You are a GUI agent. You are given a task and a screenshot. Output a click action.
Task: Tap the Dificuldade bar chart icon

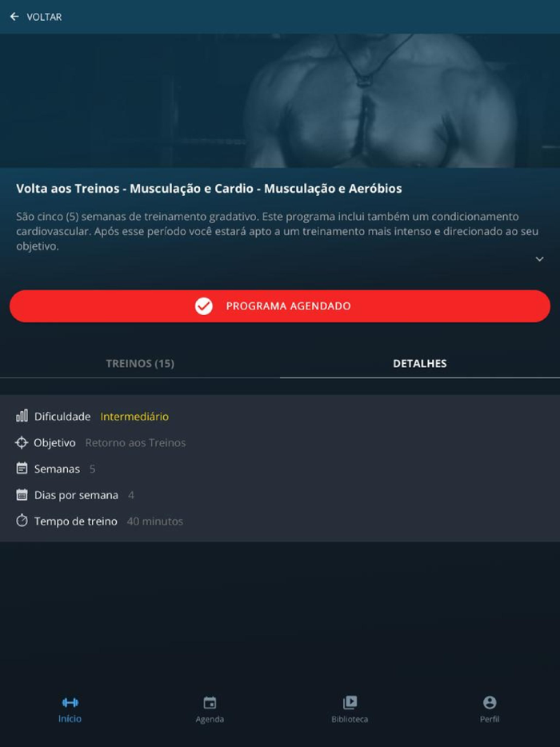22,416
